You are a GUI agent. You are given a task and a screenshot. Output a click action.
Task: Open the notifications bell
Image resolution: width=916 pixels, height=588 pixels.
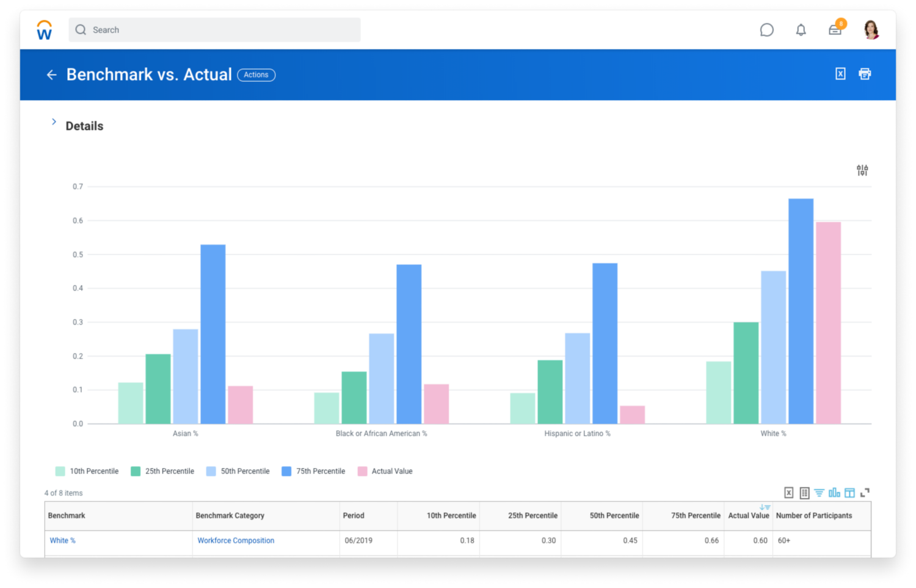(x=801, y=30)
